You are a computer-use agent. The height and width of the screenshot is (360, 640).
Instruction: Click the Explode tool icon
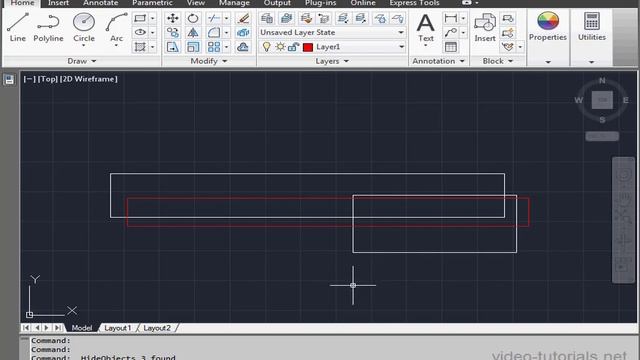pos(243,33)
